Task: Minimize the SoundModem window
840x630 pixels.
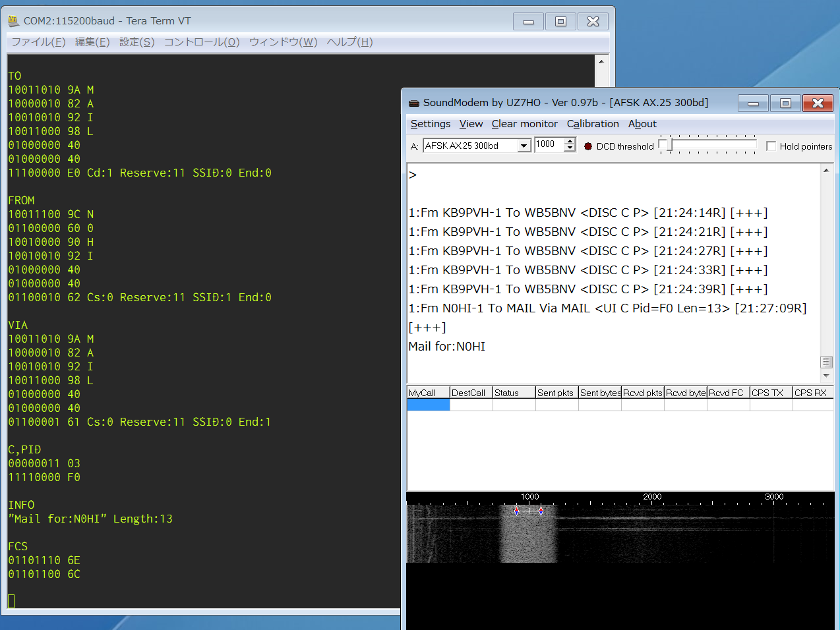Action: coord(753,103)
